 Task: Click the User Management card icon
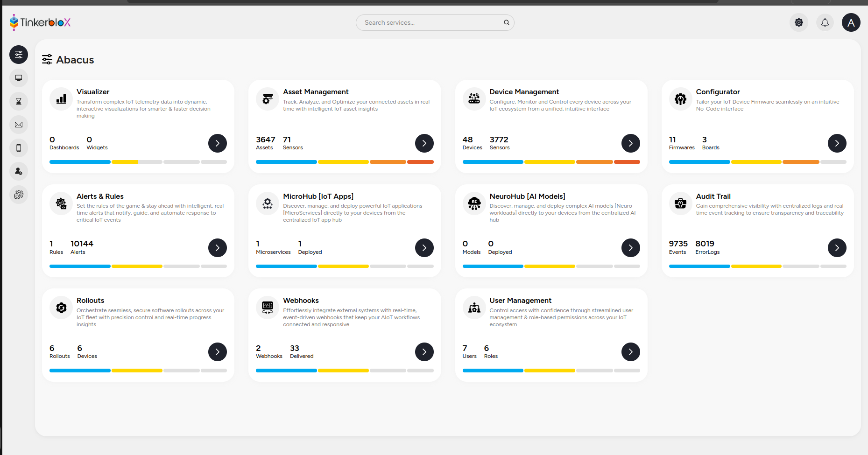[x=474, y=308]
